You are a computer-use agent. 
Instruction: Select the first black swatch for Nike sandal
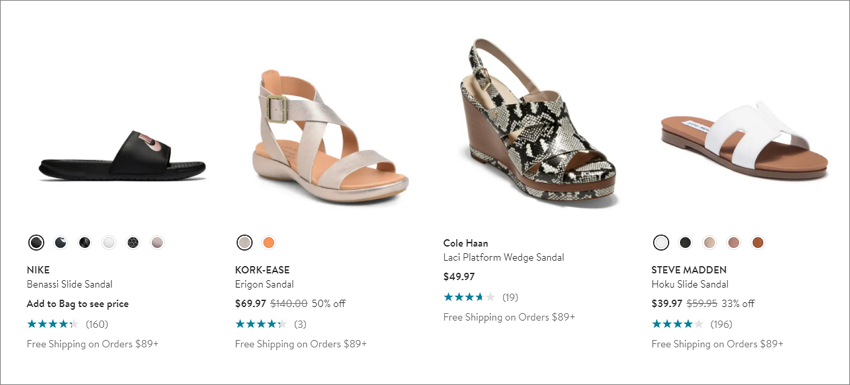coord(36,242)
